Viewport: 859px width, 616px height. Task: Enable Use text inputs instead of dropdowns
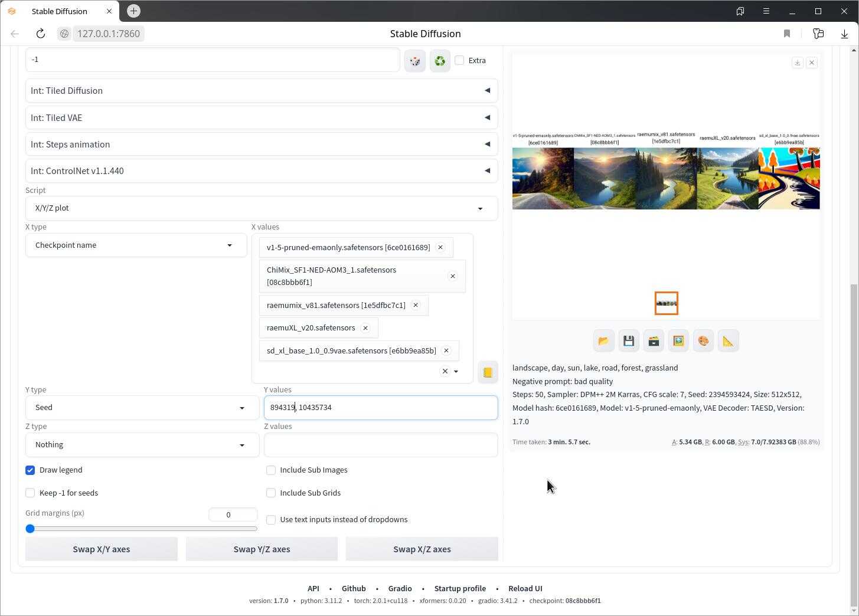point(271,520)
